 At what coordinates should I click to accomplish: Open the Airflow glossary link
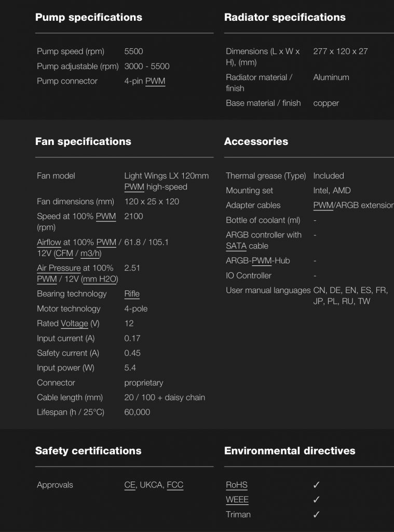[x=49, y=242]
